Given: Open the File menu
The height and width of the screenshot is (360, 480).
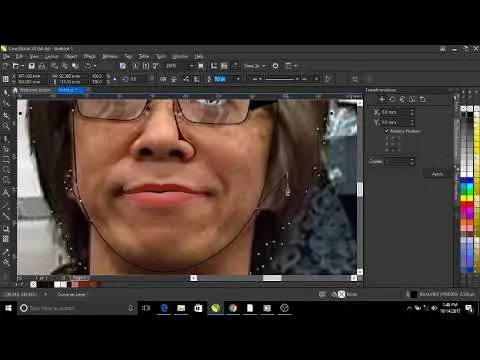Looking at the screenshot, I should click(6, 56).
